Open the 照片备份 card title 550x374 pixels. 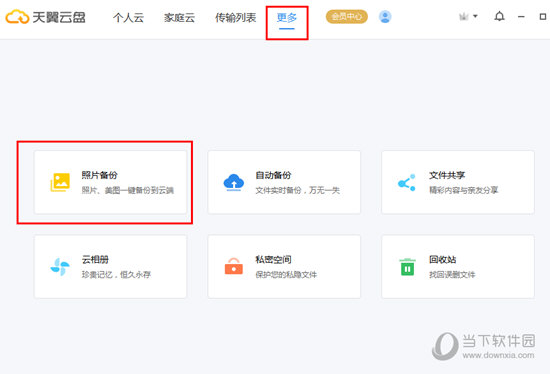[99, 175]
